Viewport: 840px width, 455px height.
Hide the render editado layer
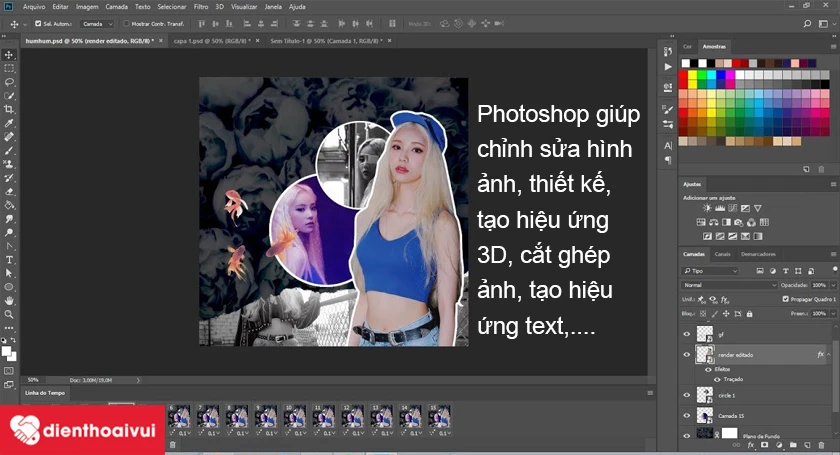point(687,354)
